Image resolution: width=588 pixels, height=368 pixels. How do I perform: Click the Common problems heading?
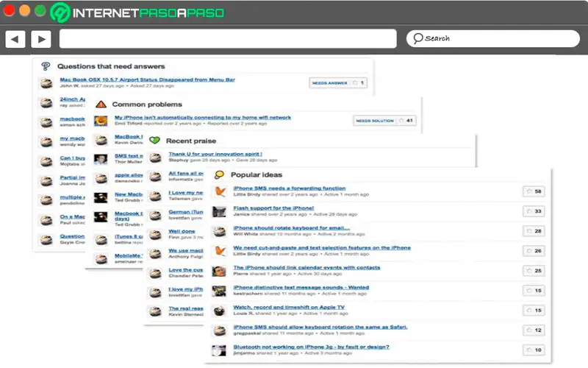tap(147, 105)
